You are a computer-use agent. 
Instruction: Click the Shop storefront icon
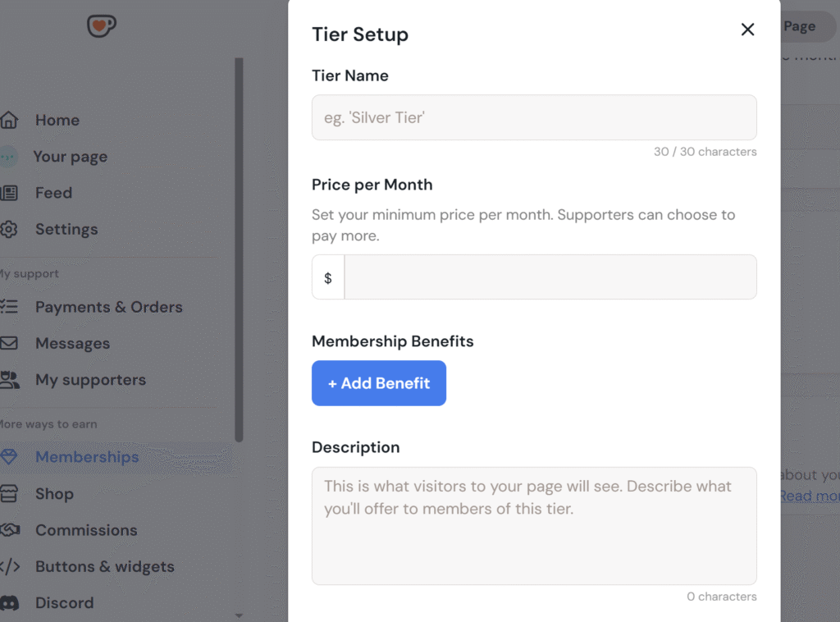9,493
